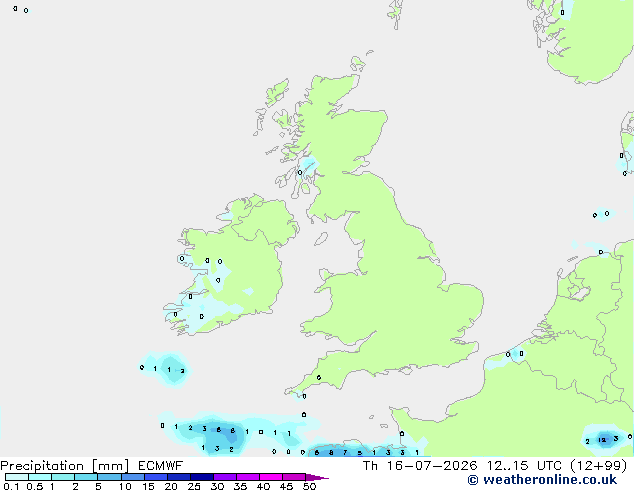Click the '45' legend scale label

coord(286,486)
